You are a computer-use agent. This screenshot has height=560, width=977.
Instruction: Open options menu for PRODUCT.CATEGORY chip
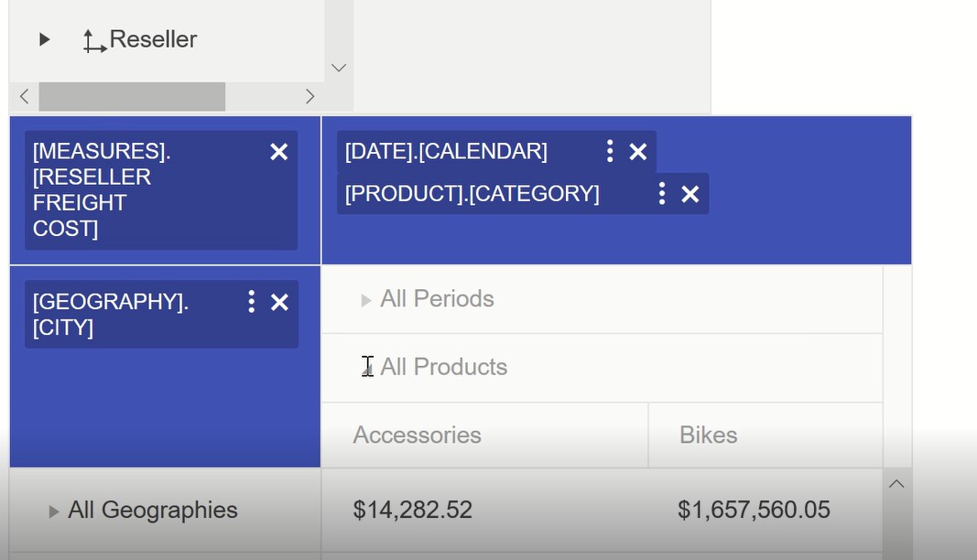point(662,194)
